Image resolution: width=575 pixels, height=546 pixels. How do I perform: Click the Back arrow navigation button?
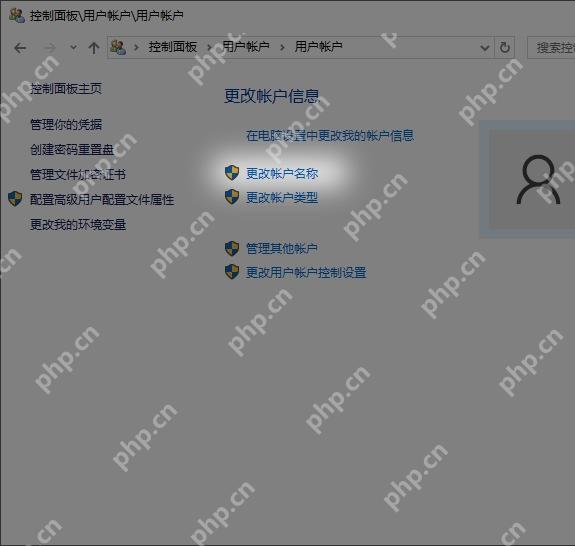coord(20,48)
